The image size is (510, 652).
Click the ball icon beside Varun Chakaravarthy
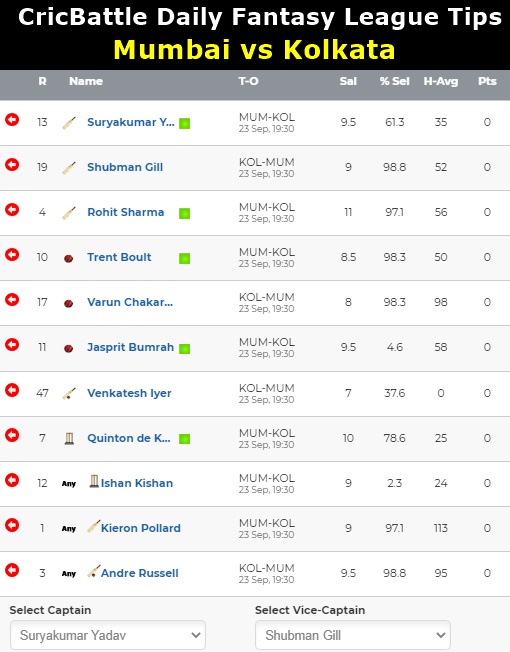(69, 304)
